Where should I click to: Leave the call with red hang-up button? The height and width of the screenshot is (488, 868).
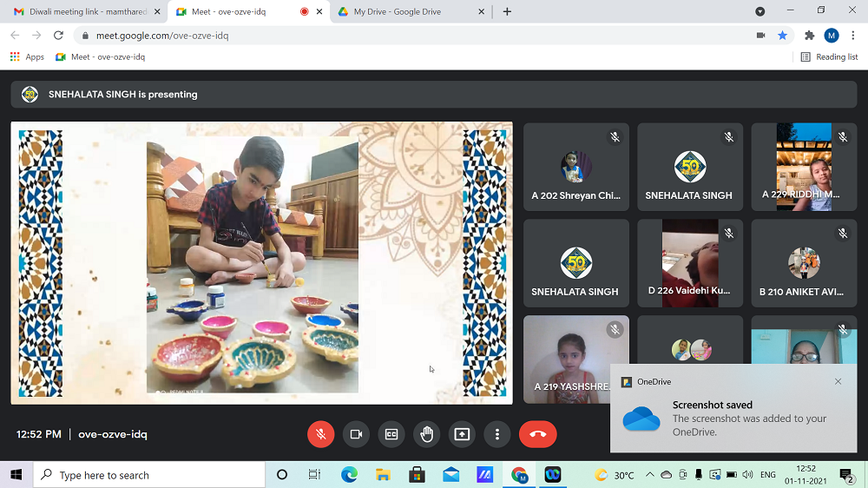537,434
